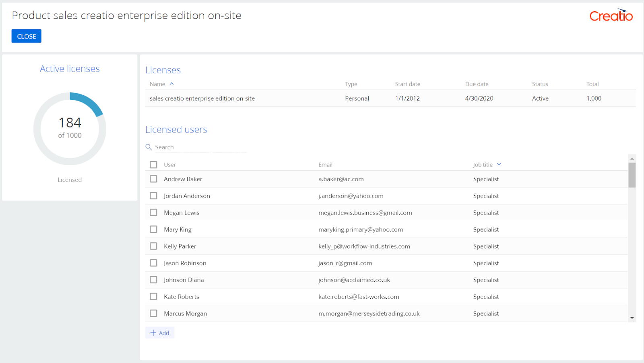Click the Start date value 1/1/2012
Screen dimensions: 644x363
tap(407, 98)
